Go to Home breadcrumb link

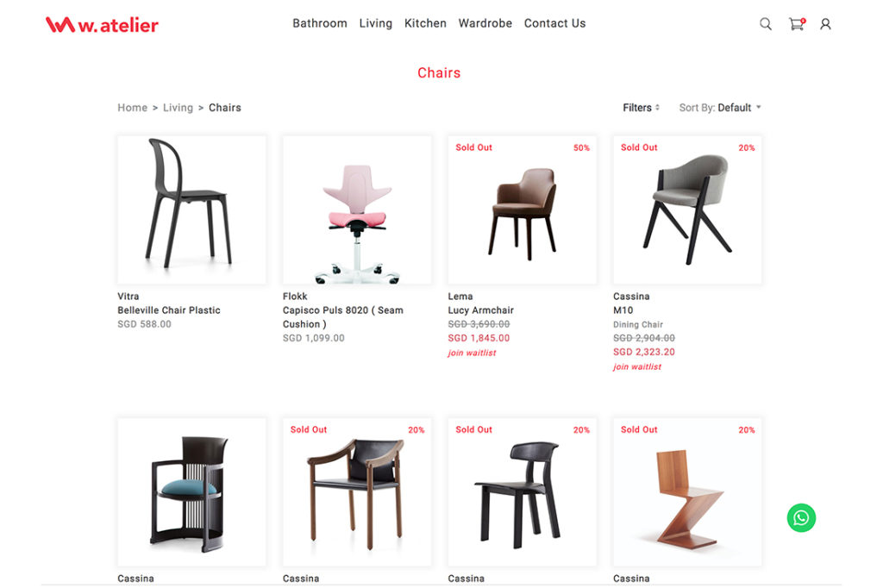pyautogui.click(x=132, y=108)
